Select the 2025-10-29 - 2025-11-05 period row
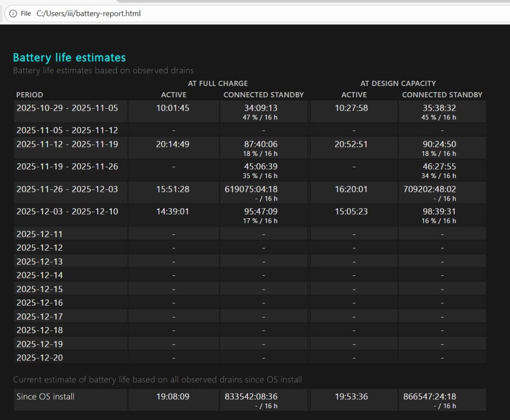Image resolution: width=510 pixels, height=420 pixels. pyautogui.click(x=67, y=108)
